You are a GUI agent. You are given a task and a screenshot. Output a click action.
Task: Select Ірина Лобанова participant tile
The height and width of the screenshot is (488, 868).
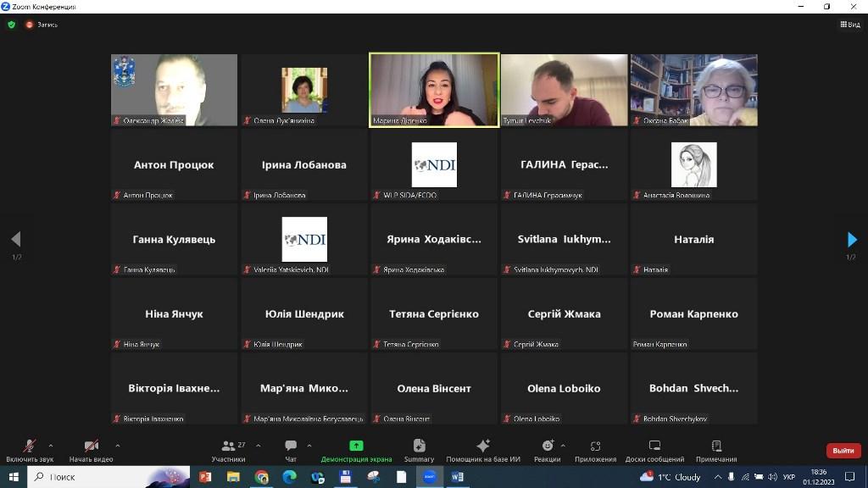(x=304, y=164)
